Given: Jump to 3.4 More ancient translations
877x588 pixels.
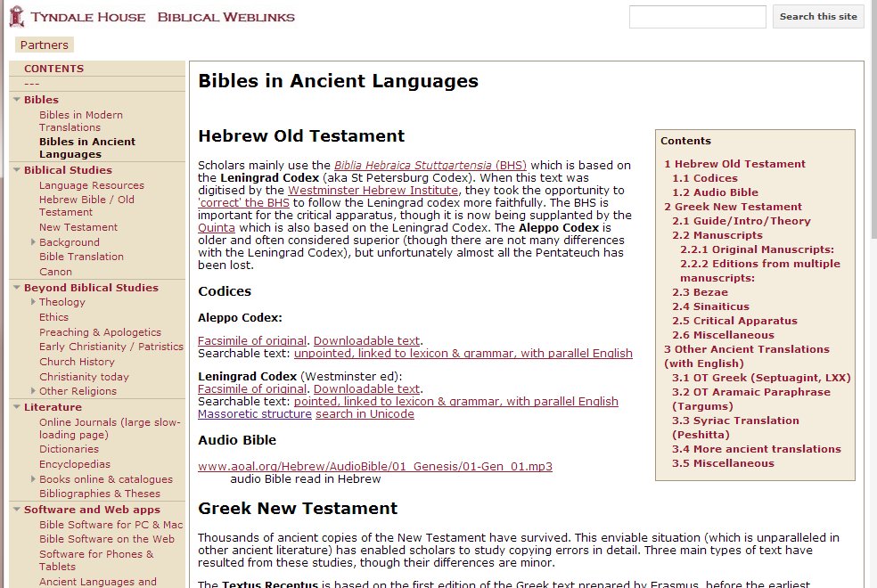Looking at the screenshot, I should click(x=756, y=449).
